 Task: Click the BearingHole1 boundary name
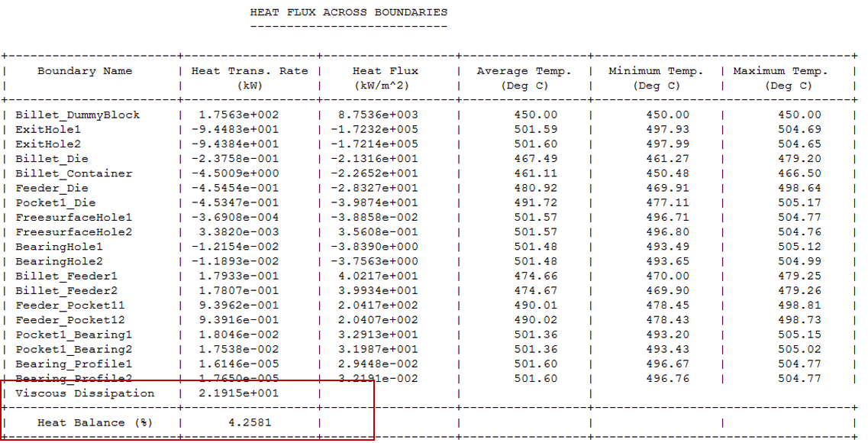click(59, 247)
